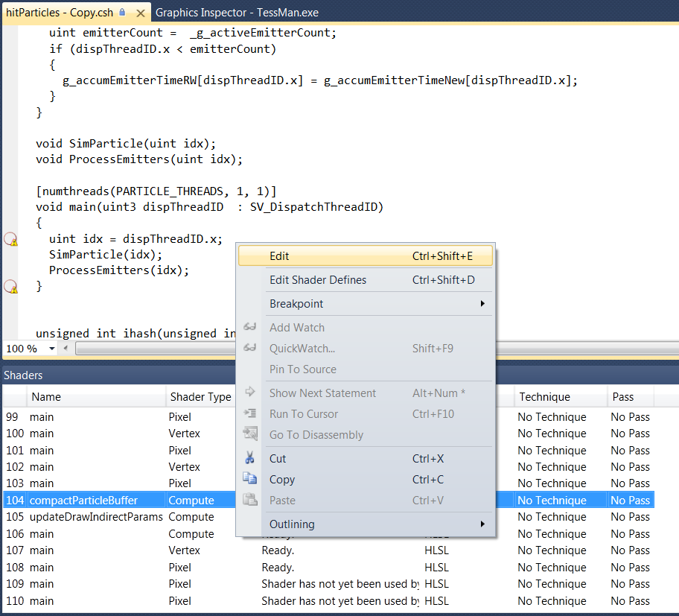The height and width of the screenshot is (616, 679).
Task: Click the Go To Disassembly icon
Action: click(x=250, y=434)
